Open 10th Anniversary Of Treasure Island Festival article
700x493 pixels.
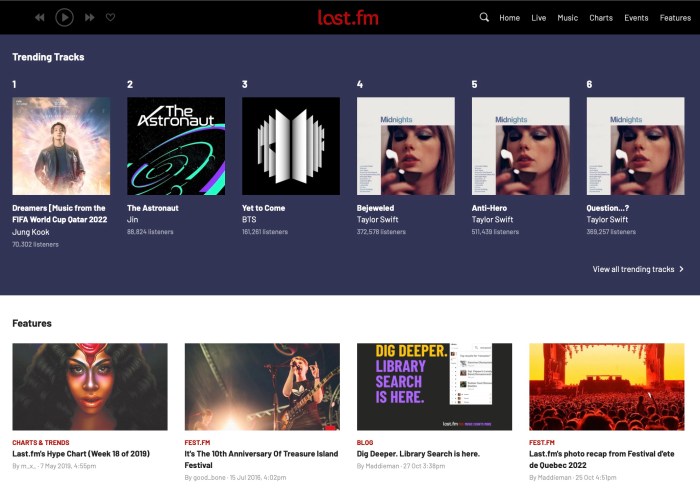261,460
